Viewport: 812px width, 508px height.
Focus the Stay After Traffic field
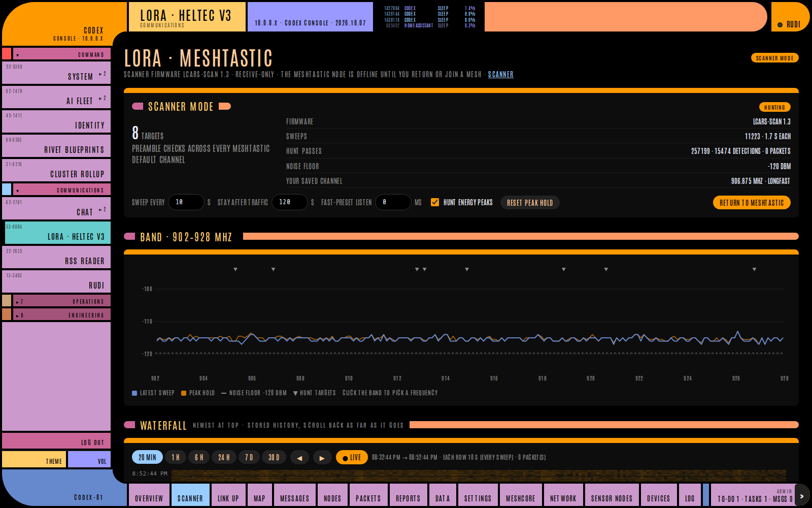point(289,202)
